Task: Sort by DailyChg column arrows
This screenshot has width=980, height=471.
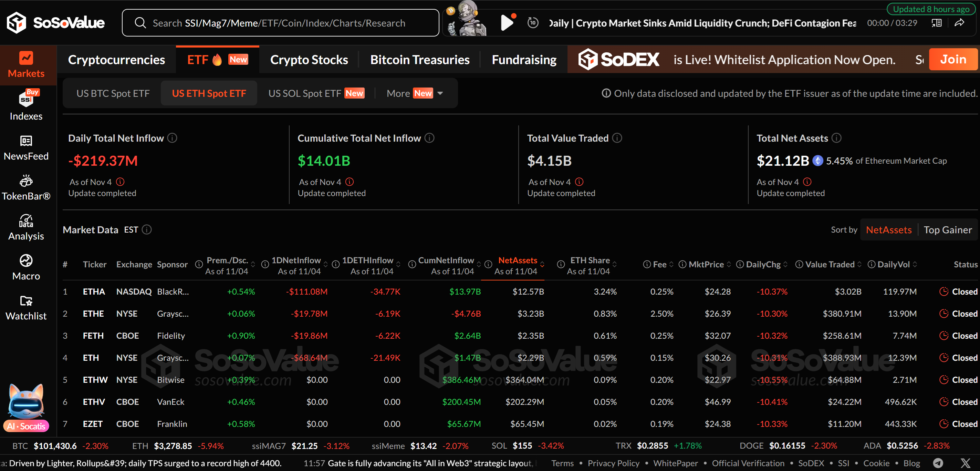Action: click(785, 265)
